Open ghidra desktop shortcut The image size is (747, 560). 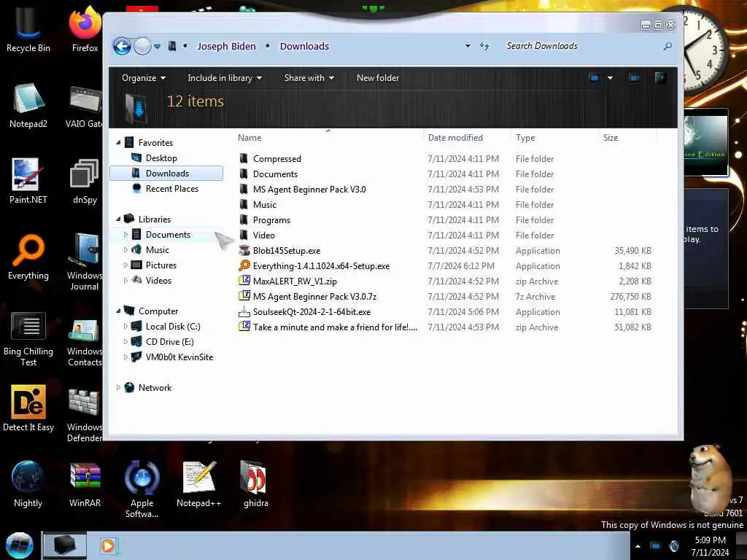click(256, 484)
